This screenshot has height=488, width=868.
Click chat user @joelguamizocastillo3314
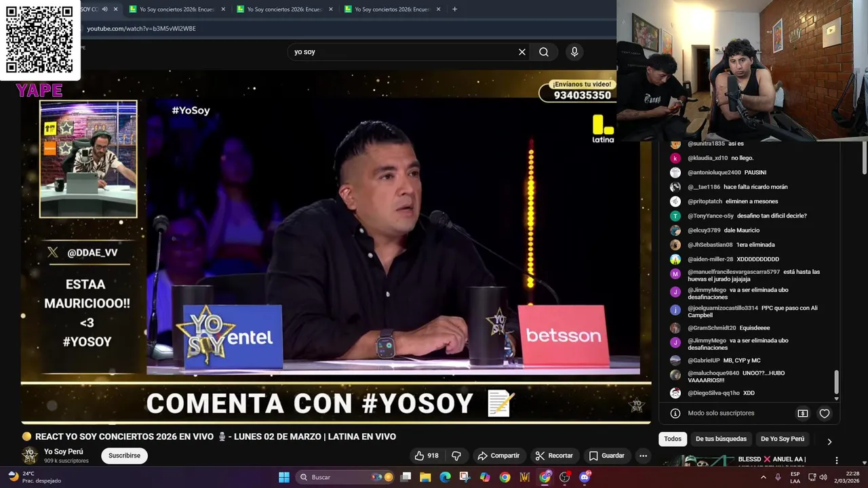coord(723,308)
